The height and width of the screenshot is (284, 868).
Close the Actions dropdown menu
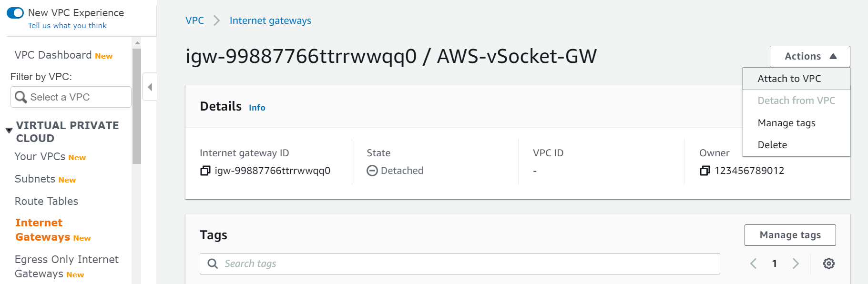point(809,56)
